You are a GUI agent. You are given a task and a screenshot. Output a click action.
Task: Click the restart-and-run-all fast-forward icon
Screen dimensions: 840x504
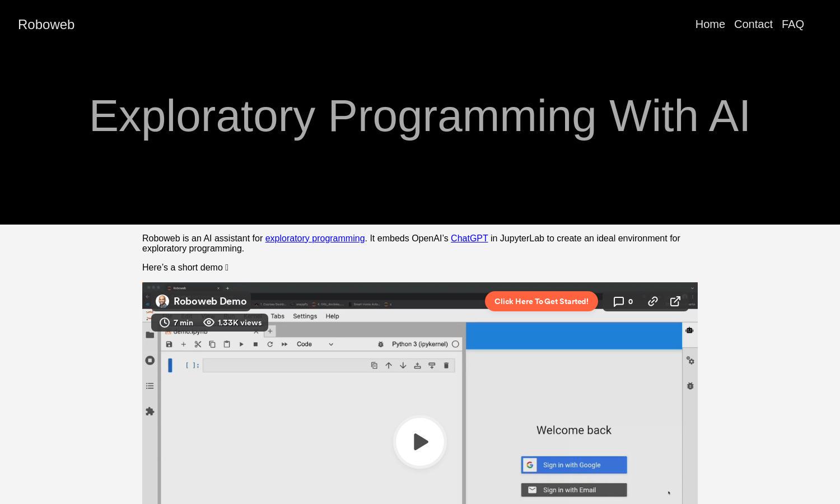click(x=284, y=344)
